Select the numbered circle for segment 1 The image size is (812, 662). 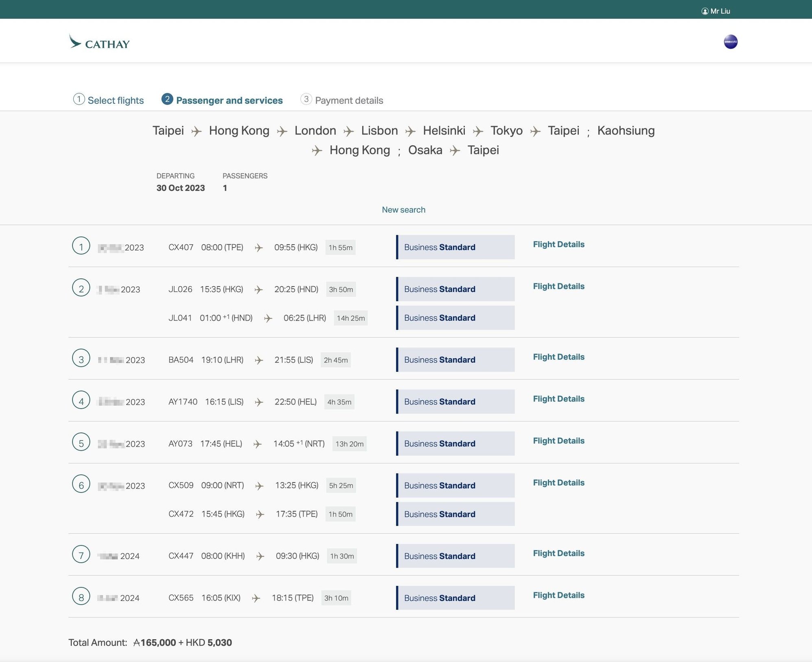[81, 247]
